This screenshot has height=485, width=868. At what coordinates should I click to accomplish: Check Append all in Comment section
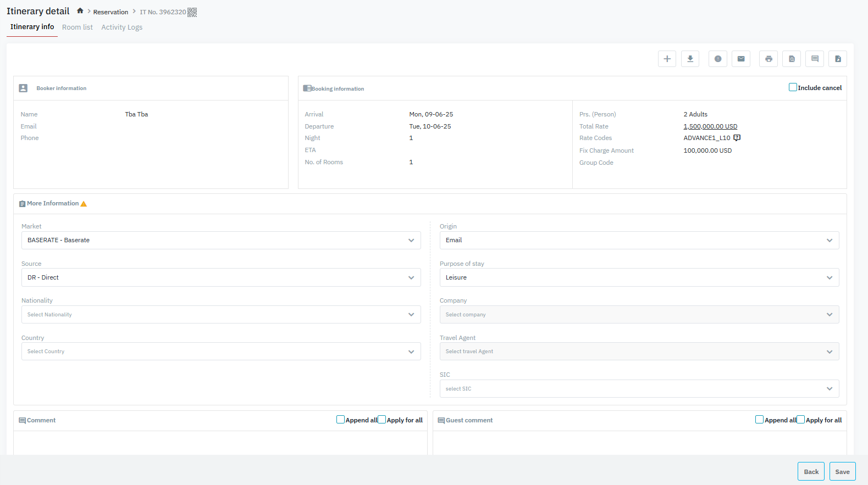click(x=340, y=420)
